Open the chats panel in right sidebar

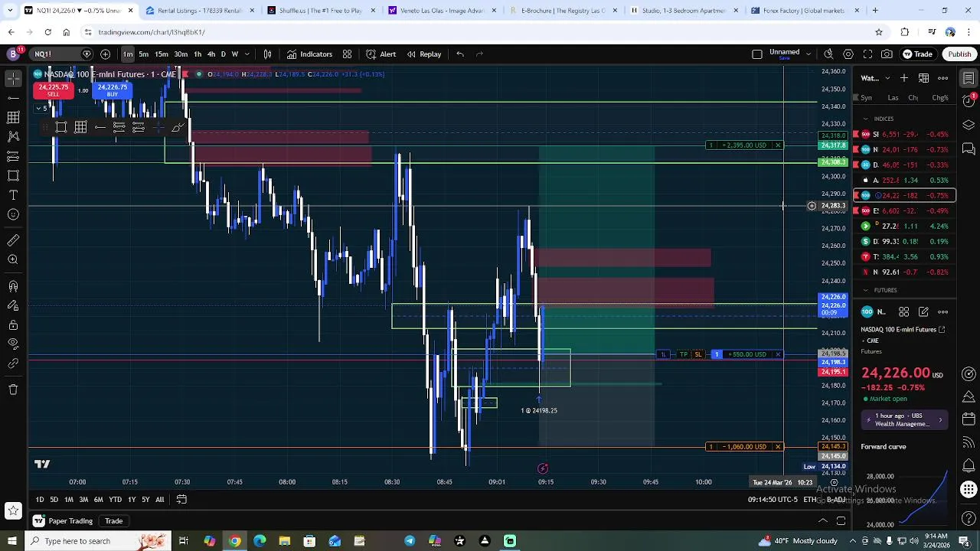click(x=969, y=148)
